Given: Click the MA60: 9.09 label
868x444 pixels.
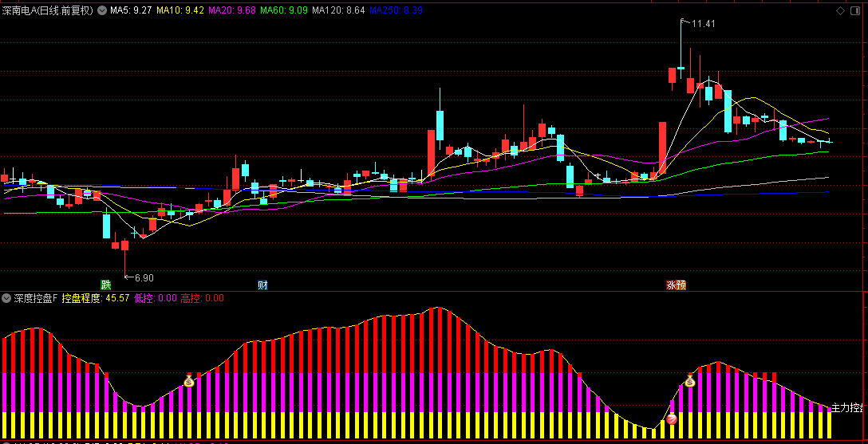Looking at the screenshot, I should coord(284,10).
